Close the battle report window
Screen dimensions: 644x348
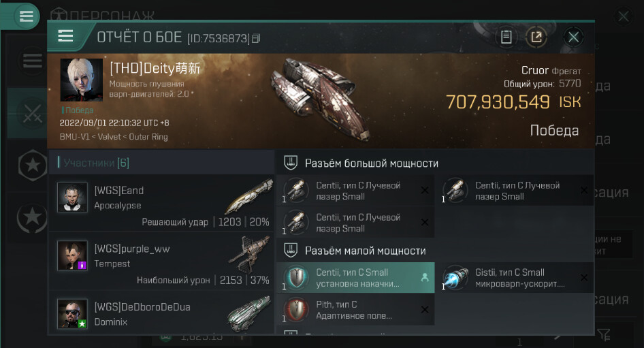573,37
